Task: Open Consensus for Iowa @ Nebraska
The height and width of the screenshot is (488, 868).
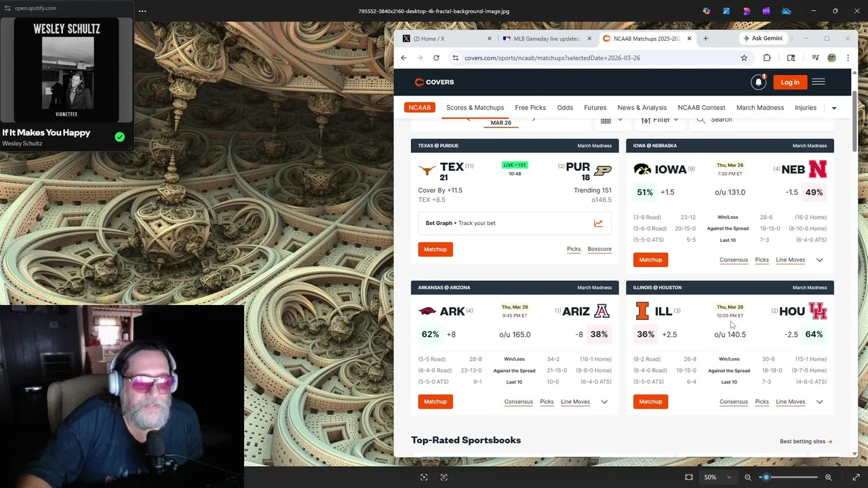Action: pyautogui.click(x=734, y=260)
